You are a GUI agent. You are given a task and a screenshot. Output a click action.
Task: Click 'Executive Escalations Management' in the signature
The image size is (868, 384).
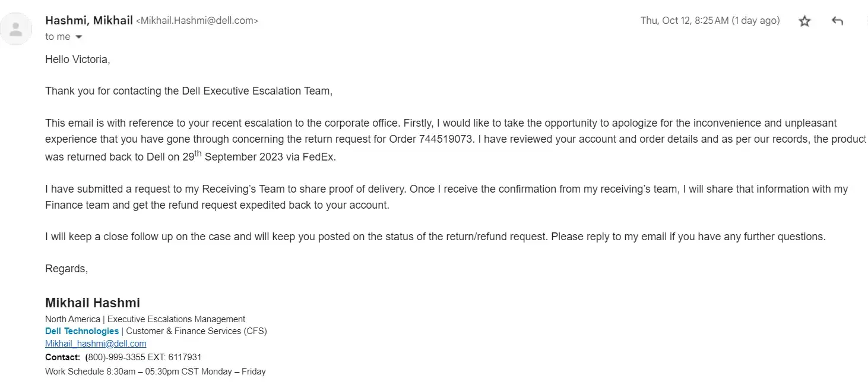(x=176, y=319)
